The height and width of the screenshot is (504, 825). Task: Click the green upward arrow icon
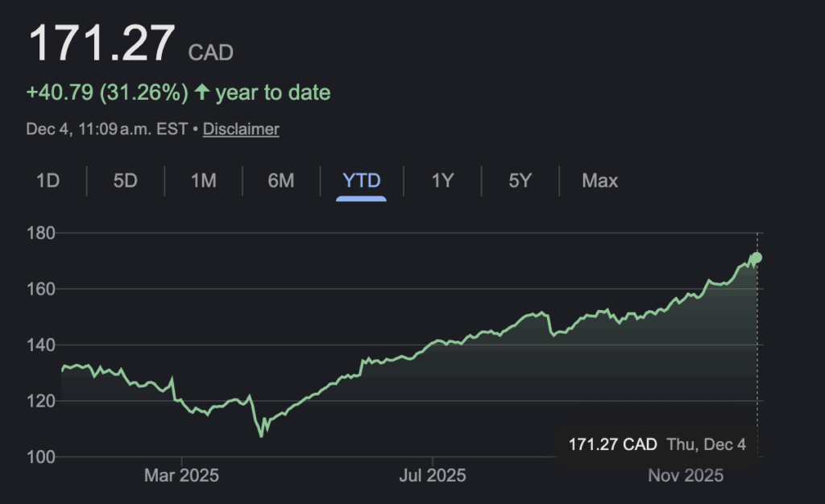tap(201, 93)
